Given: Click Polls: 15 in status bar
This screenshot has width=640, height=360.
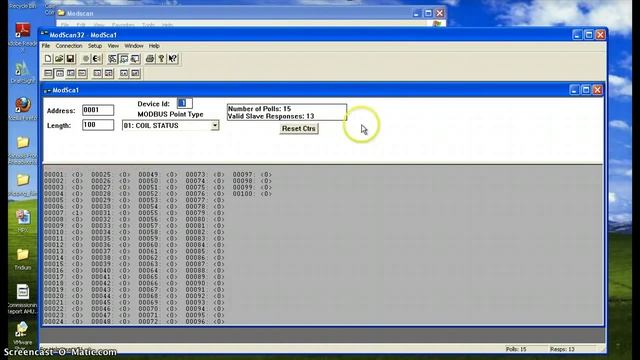Looking at the screenshot, I should (516, 349).
